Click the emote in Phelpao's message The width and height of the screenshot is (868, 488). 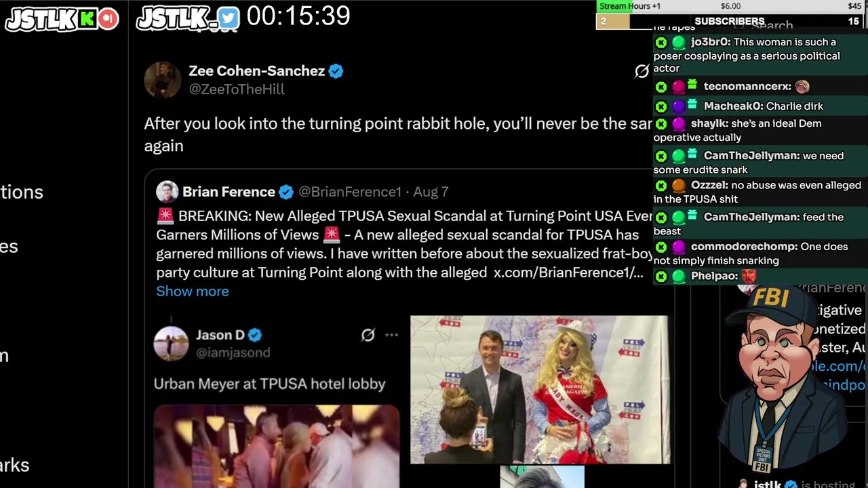(749, 277)
